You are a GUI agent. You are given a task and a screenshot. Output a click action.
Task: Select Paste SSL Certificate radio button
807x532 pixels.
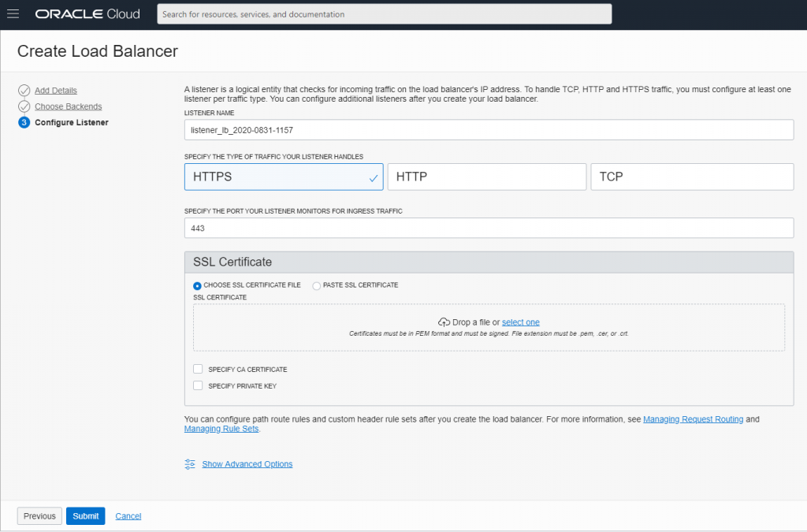[x=317, y=285]
